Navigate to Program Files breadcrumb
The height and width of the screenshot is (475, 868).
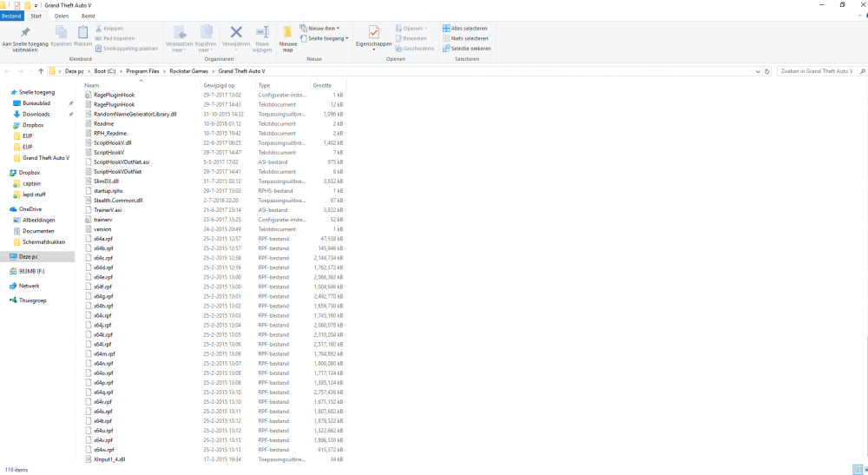coord(142,71)
